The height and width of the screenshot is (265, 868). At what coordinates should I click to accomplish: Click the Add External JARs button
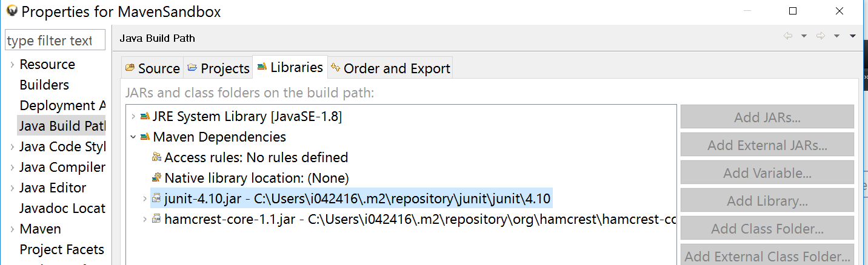tap(767, 145)
